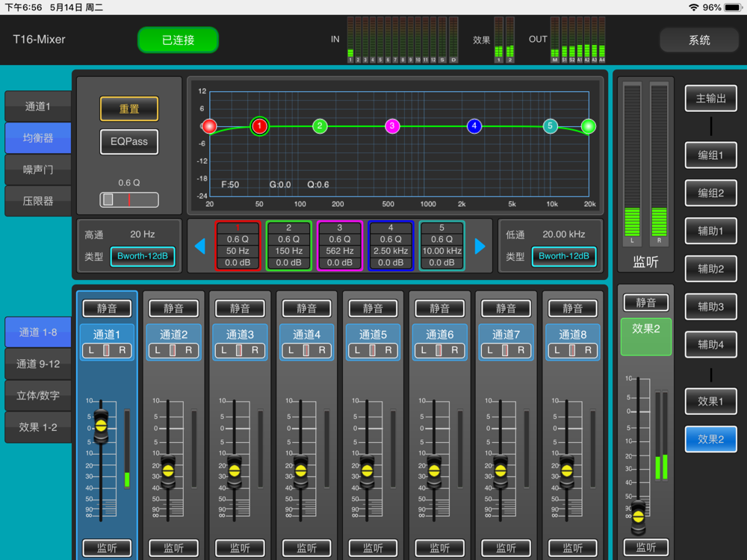Viewport: 747px width, 560px height.
Task: Select the 通道3 channel name label
Action: point(240,335)
